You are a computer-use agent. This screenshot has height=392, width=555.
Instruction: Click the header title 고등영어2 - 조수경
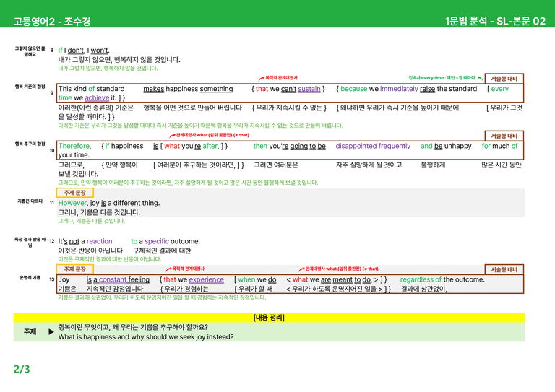pos(52,21)
